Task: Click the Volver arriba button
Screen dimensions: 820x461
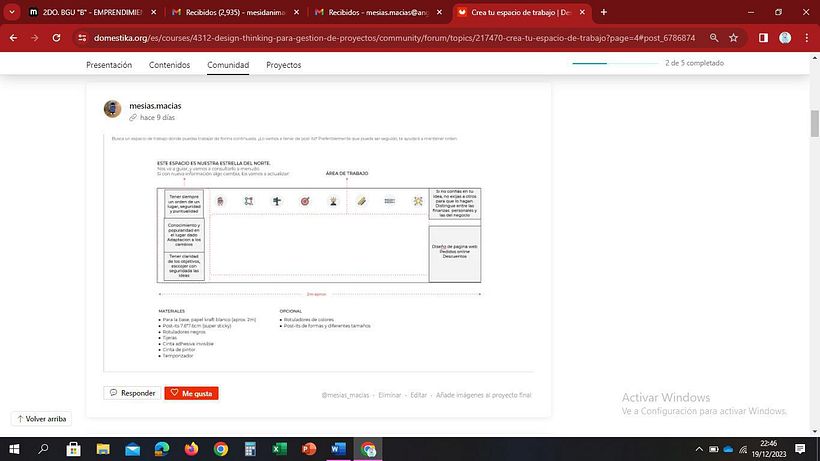Action: click(x=41, y=419)
